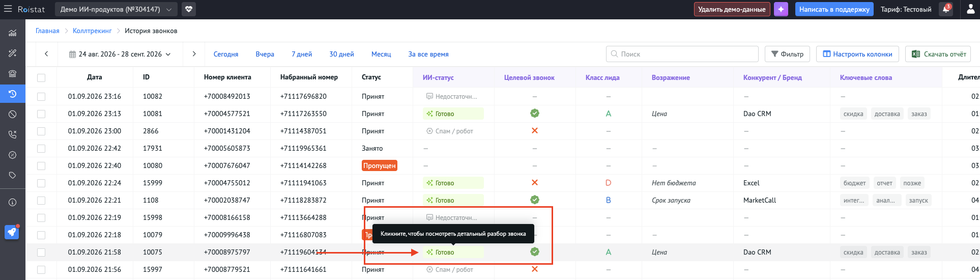Viewport: 980px width, 280px height.
Task: Open the speedometer sidebar icon
Action: pos(13,155)
